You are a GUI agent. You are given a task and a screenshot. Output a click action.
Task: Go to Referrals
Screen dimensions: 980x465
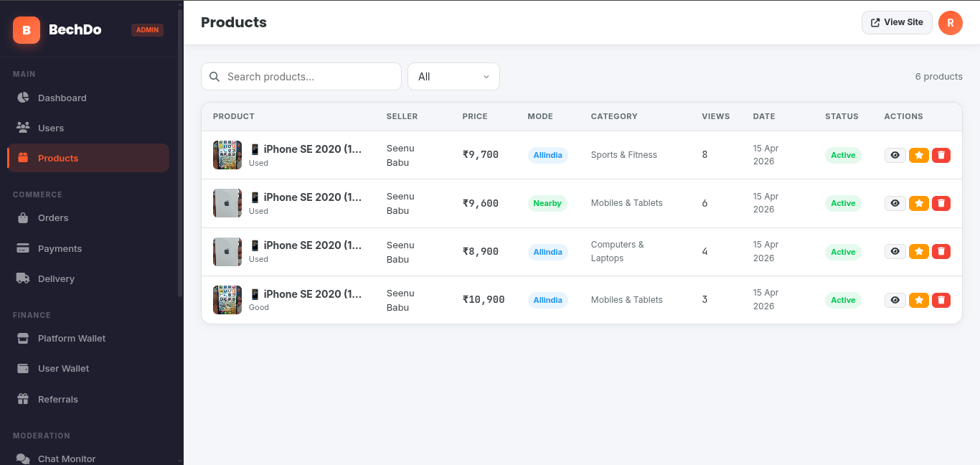tap(88, 399)
